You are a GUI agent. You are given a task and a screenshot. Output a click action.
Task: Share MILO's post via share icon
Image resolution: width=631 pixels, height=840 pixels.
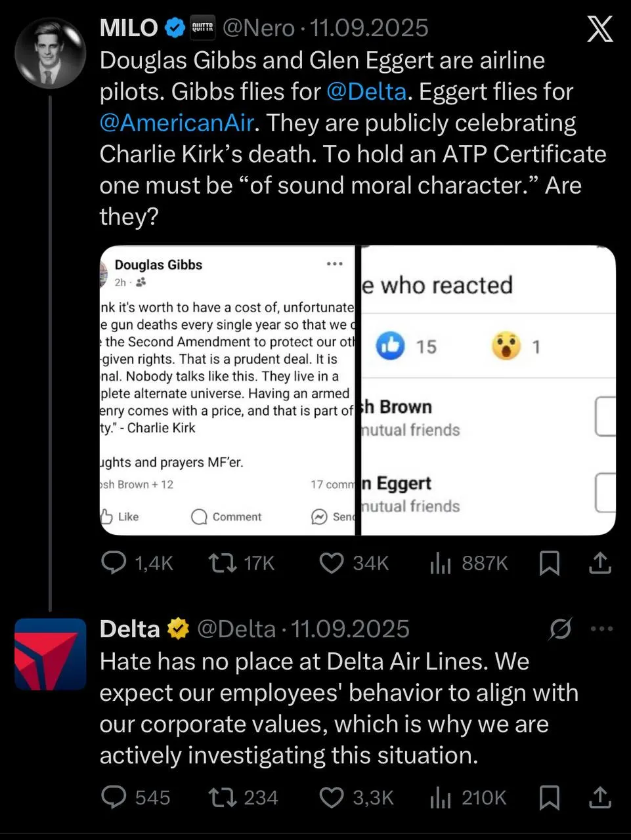pos(599,562)
